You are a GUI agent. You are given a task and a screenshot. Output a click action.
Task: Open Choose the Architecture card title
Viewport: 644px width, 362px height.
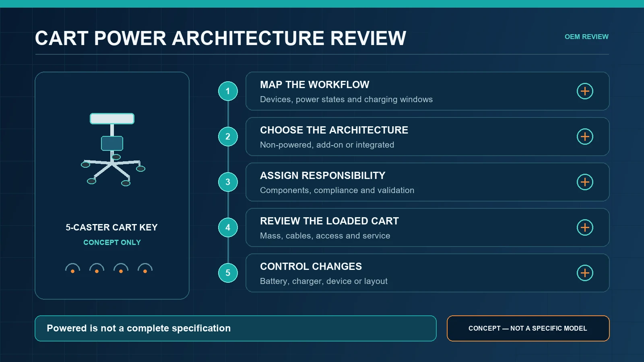click(x=334, y=130)
